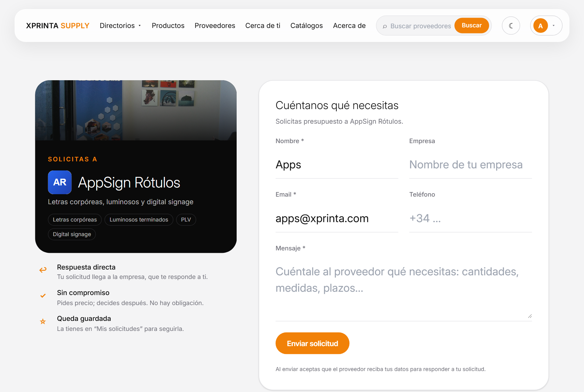Click the Respuesta directa reply arrow icon
Image resolution: width=584 pixels, height=392 pixels.
point(43,270)
